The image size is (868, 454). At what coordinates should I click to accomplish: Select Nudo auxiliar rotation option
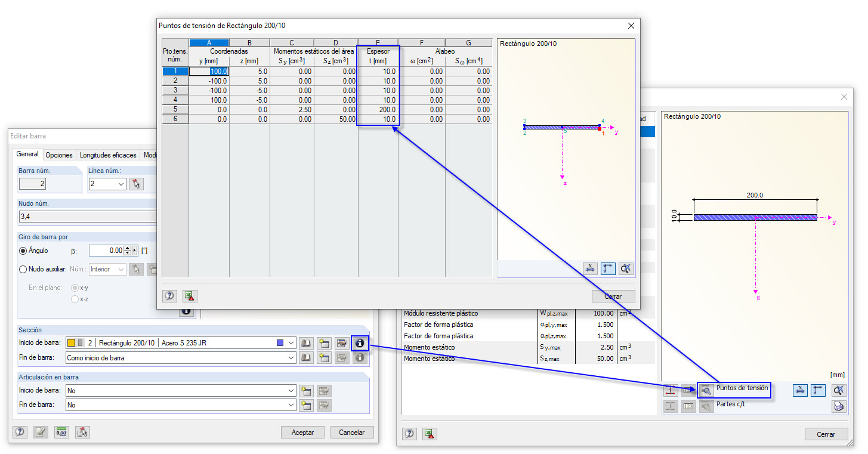point(23,269)
